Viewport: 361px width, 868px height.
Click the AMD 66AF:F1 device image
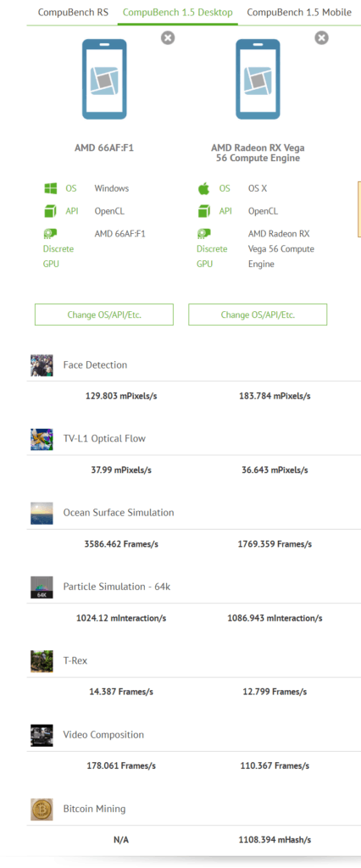pyautogui.click(x=104, y=79)
